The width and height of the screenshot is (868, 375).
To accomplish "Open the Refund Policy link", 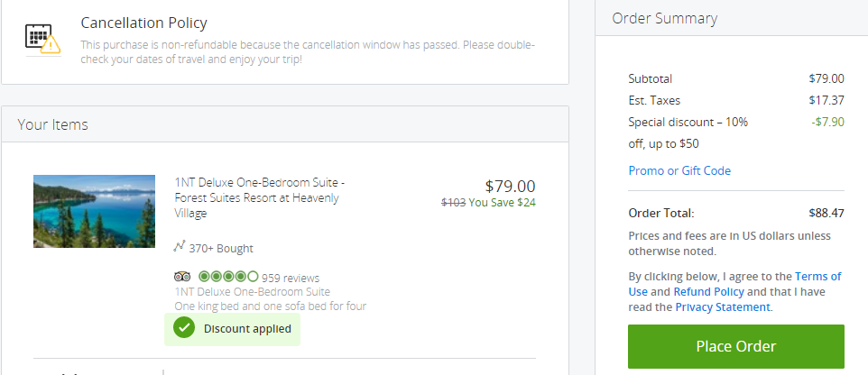I will pyautogui.click(x=708, y=291).
